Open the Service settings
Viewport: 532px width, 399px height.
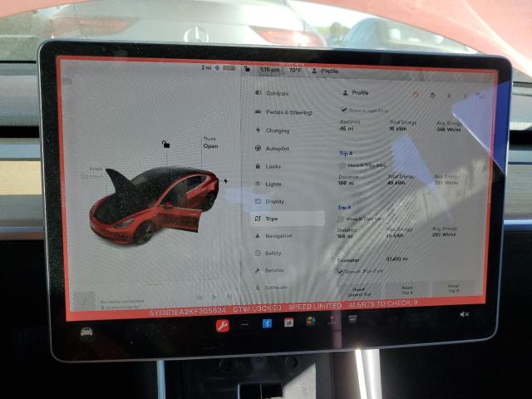pos(269,270)
